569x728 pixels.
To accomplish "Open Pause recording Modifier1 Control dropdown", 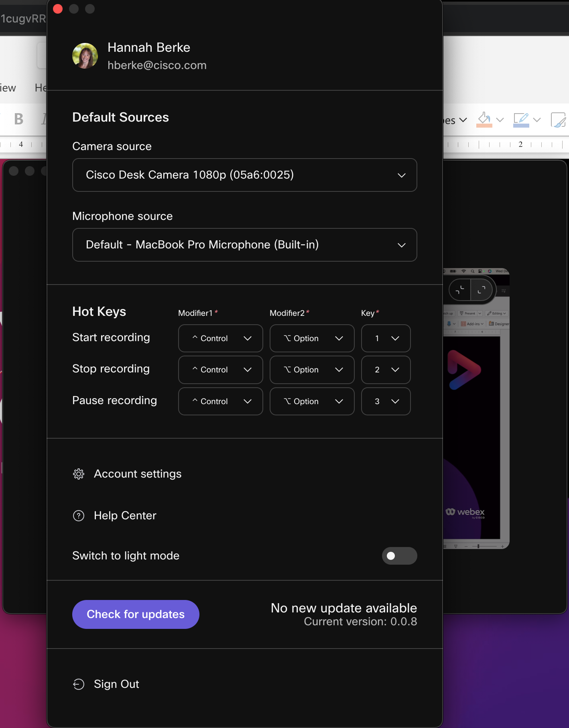I will click(x=221, y=401).
